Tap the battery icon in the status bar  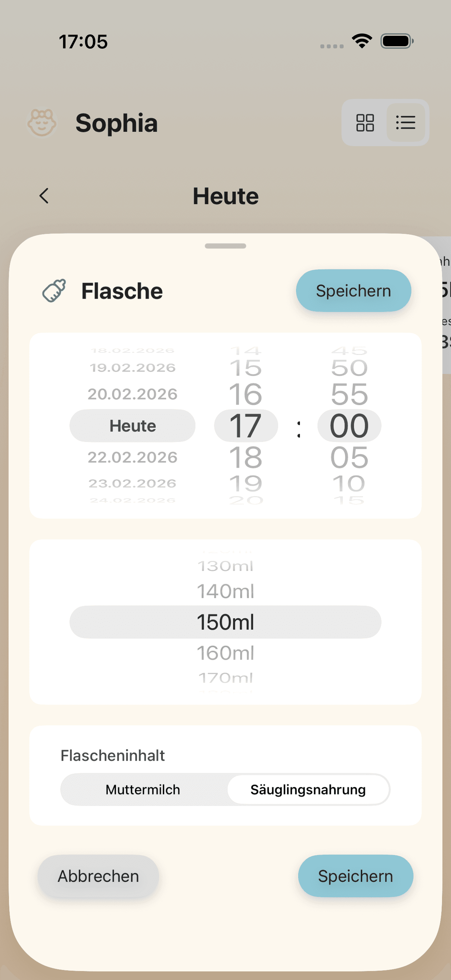(x=396, y=42)
